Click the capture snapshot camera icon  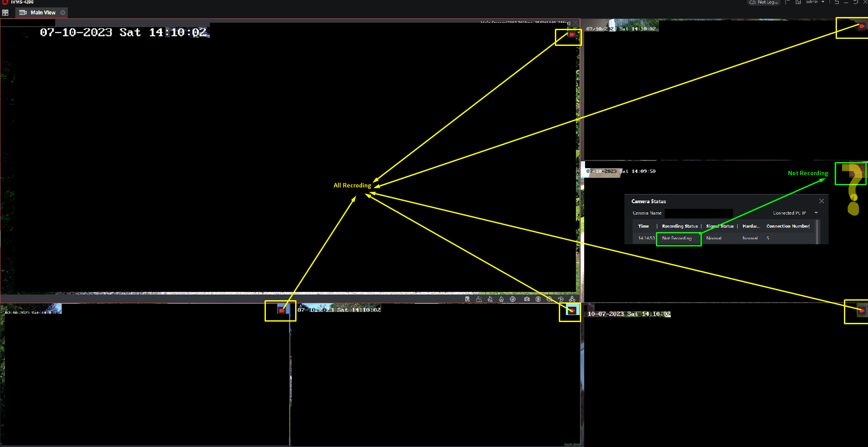click(526, 299)
